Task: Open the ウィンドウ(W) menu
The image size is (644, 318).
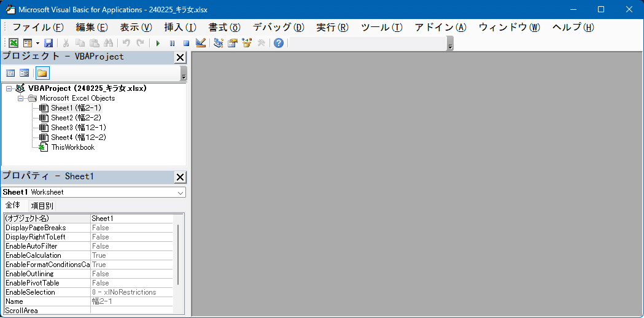Action: point(510,28)
